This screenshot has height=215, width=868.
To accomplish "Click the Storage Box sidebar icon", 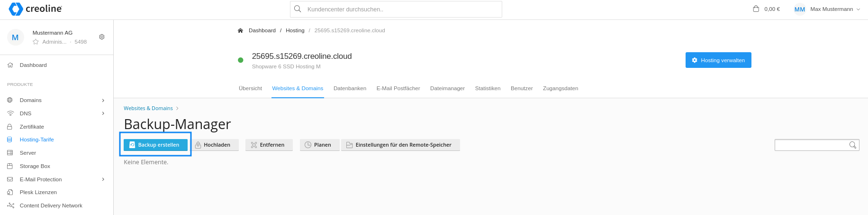I will (x=10, y=166).
